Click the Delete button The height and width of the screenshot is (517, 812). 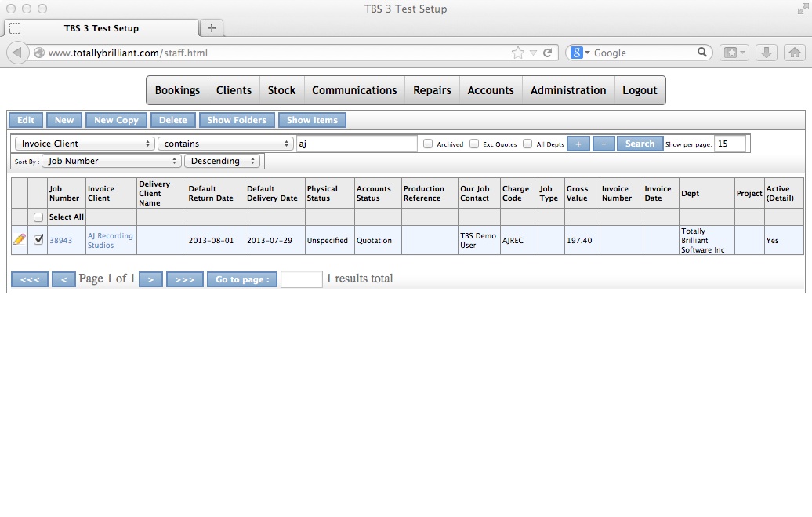(173, 120)
